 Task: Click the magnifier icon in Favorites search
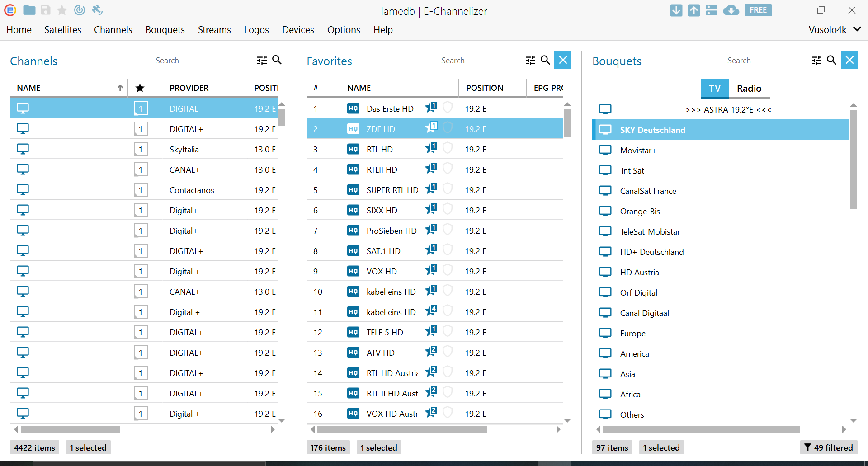(545, 60)
